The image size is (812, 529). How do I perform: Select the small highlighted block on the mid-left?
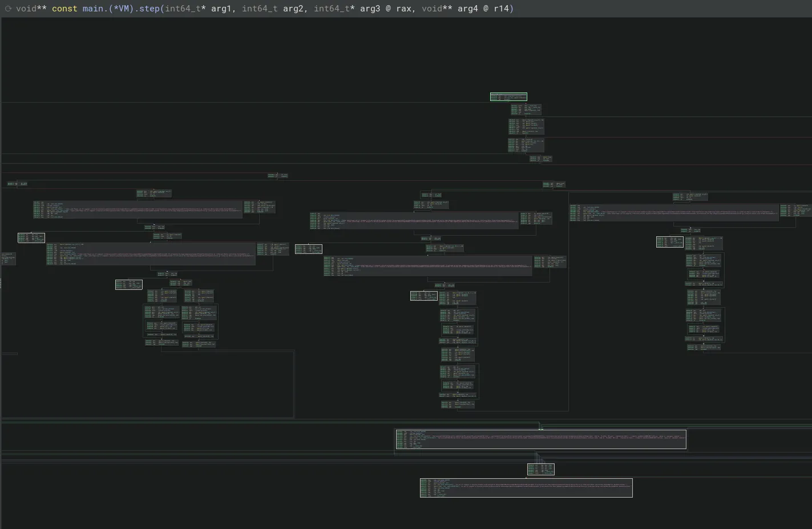[x=128, y=285]
